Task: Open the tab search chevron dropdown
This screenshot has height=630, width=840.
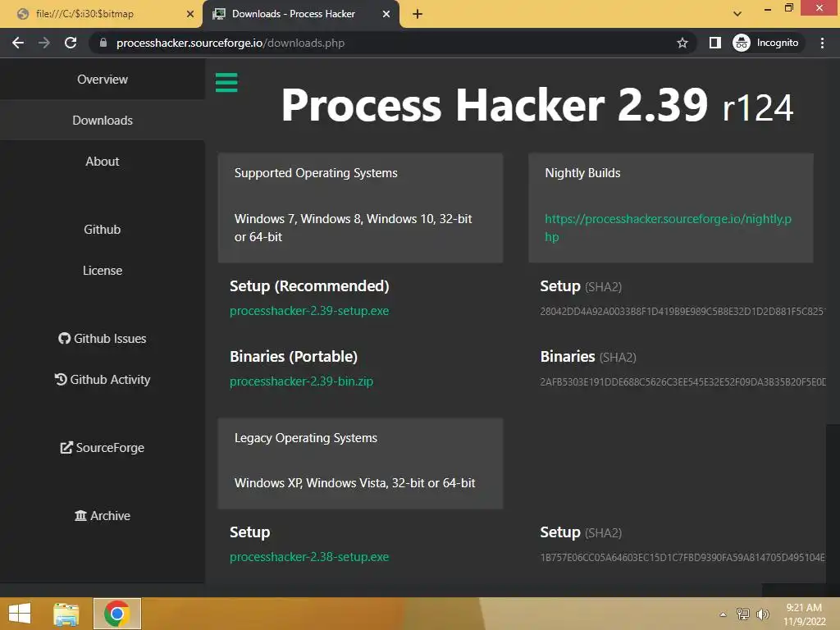Action: point(737,14)
